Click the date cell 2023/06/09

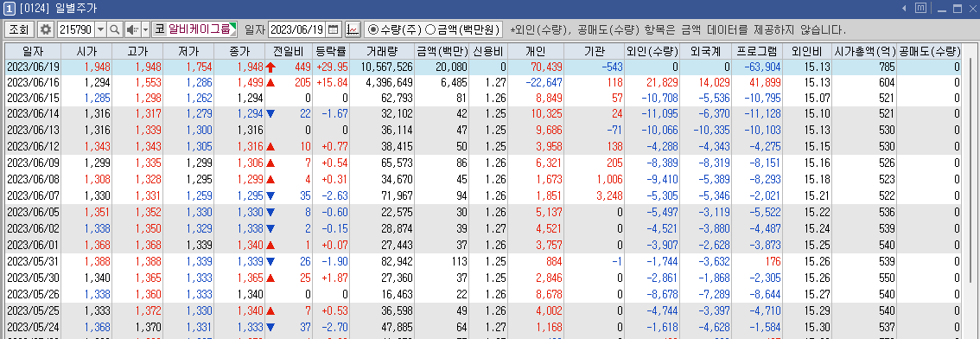click(32, 163)
